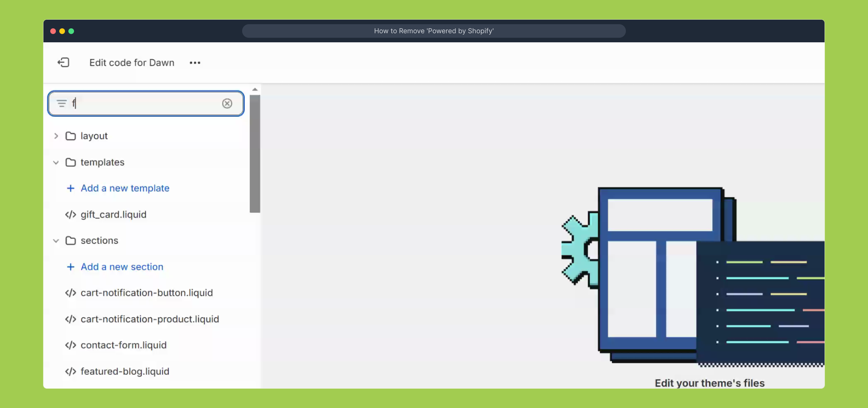The width and height of the screenshot is (868, 408).
Task: Collapse the sections folder chevron
Action: point(56,241)
